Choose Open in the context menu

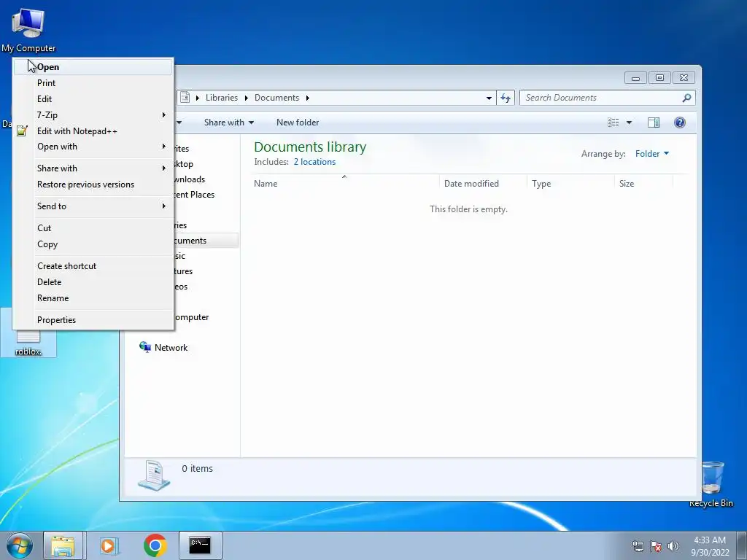[x=93, y=67]
